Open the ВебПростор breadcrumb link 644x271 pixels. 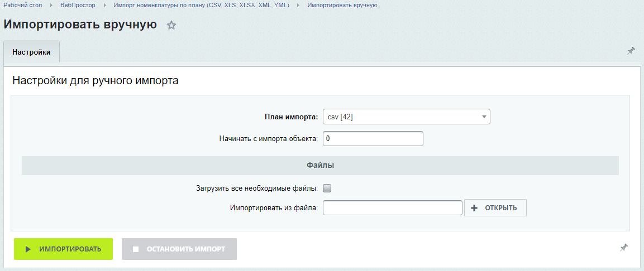click(78, 6)
